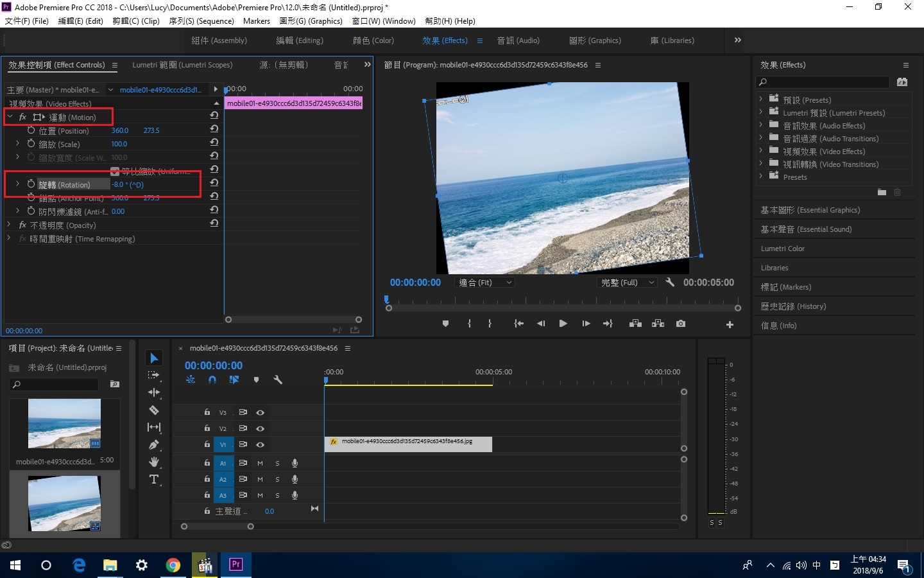Expand the Opacity effect
This screenshot has width=924, height=578.
tap(9, 225)
